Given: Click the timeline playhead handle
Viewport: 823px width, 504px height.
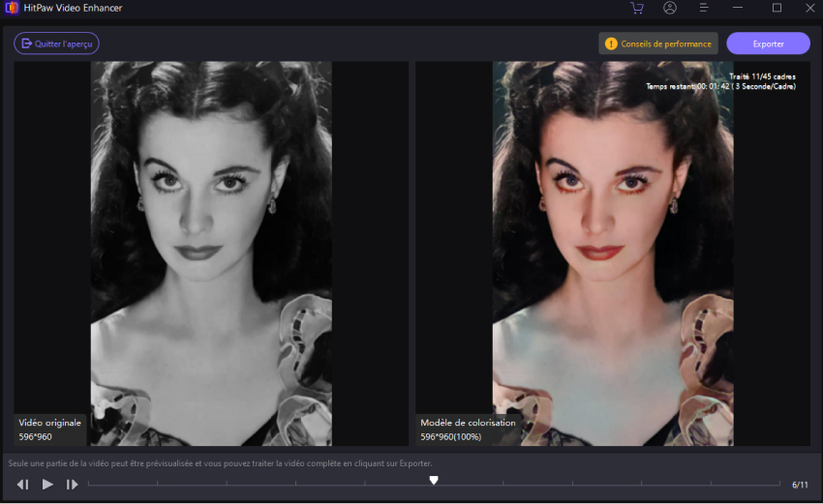Looking at the screenshot, I should click(434, 480).
